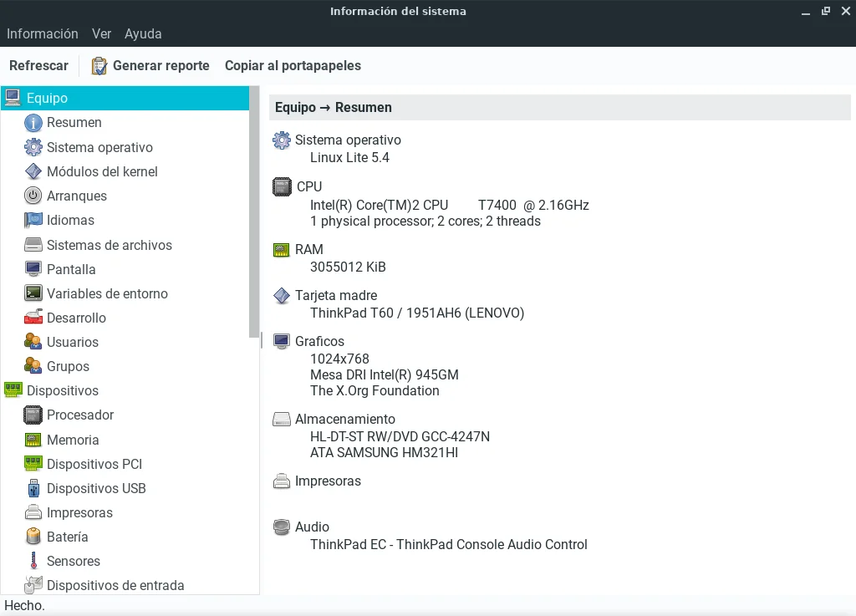This screenshot has width=856, height=616.
Task: Click the Procesador chip icon
Action: click(x=33, y=415)
